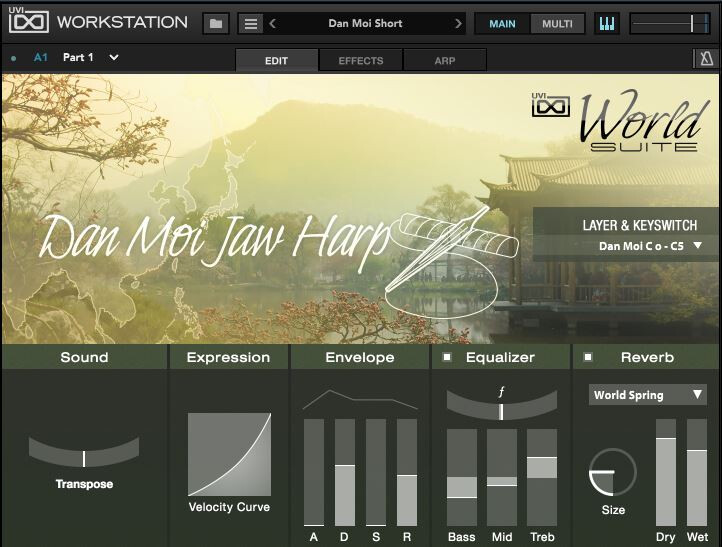Click the part activity indicator dot
Viewport: 722px width, 547px height.
tap(13, 58)
